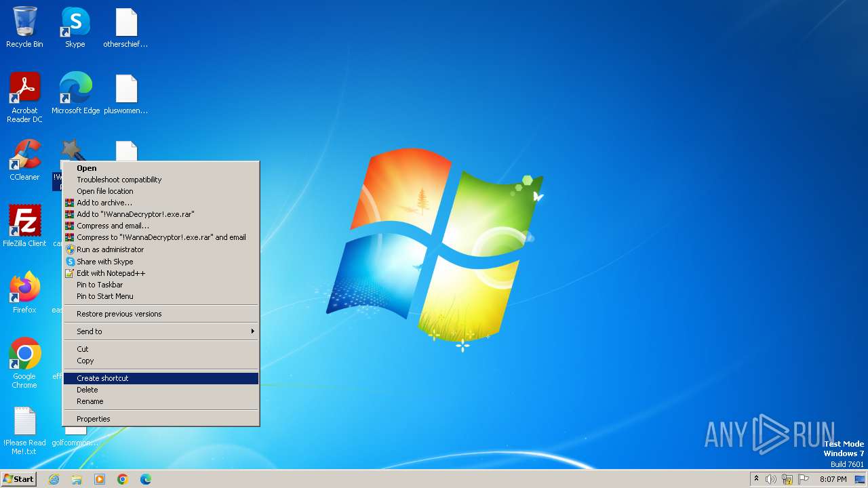The height and width of the screenshot is (488, 868).
Task: Open the Google Chrome desktop shortcut
Action: 24,363
